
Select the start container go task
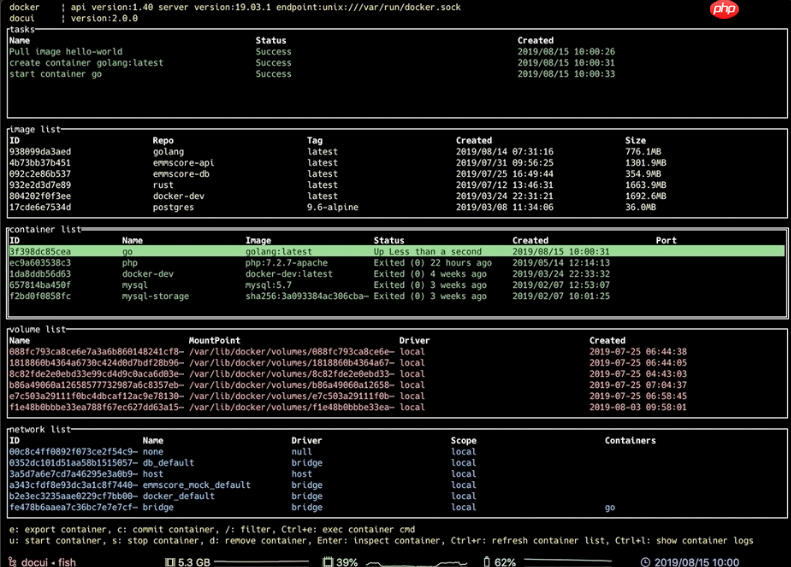click(x=397, y=74)
